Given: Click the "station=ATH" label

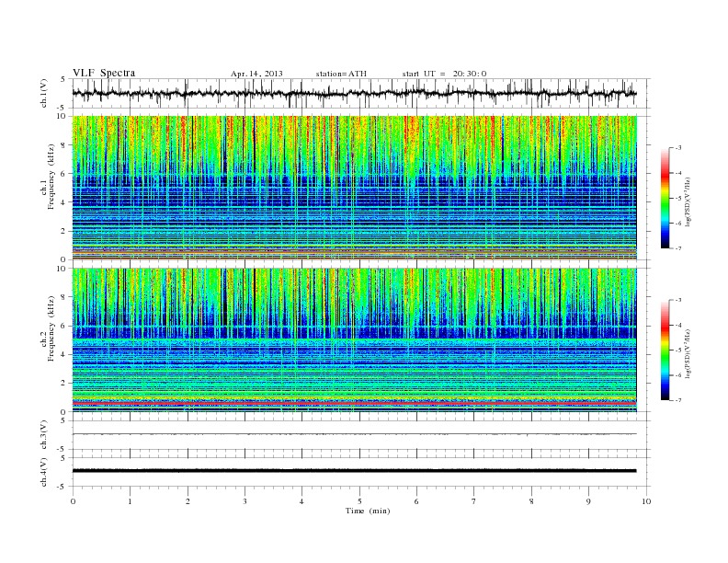Looking at the screenshot, I should (x=341, y=74).
